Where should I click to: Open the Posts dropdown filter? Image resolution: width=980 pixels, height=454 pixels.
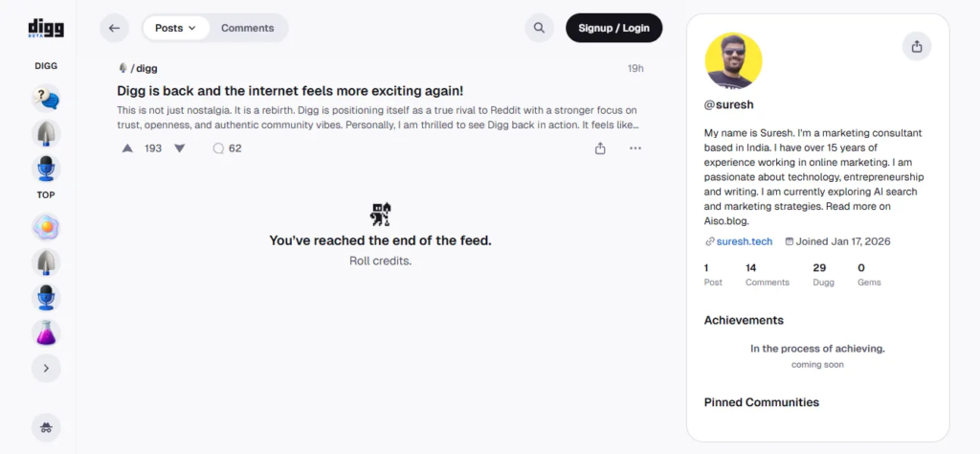click(x=175, y=28)
